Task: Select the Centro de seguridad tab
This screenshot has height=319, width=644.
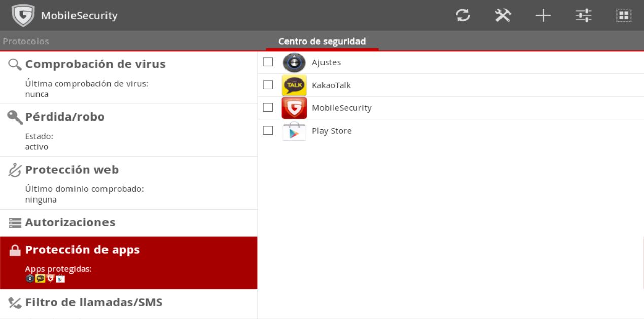Action: pyautogui.click(x=322, y=42)
